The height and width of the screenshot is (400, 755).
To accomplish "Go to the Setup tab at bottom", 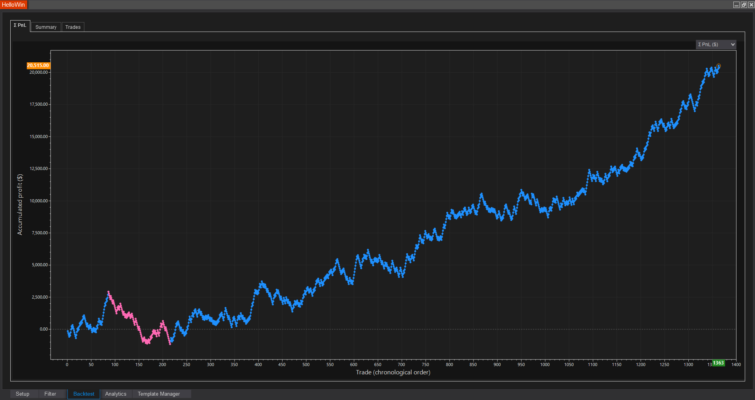I will pyautogui.click(x=22, y=394).
